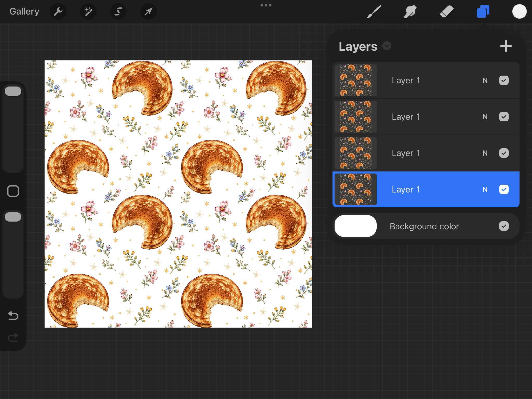Open blend mode N of second layer
The height and width of the screenshot is (399, 532).
click(485, 117)
